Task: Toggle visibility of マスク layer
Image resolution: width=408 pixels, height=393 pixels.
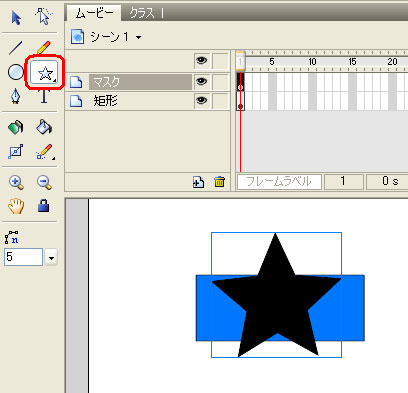Action: [x=201, y=81]
